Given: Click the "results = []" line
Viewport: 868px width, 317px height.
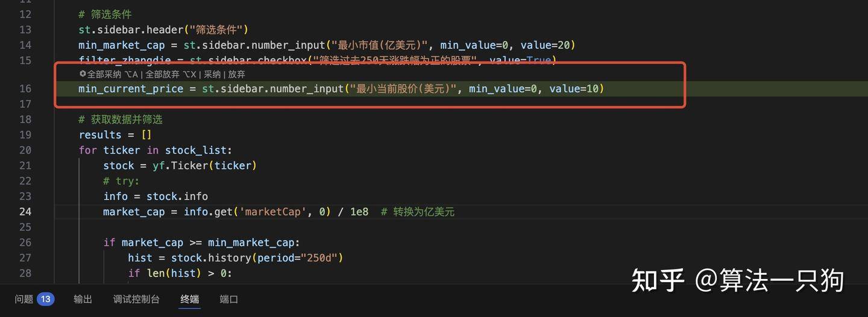Looking at the screenshot, I should point(115,134).
